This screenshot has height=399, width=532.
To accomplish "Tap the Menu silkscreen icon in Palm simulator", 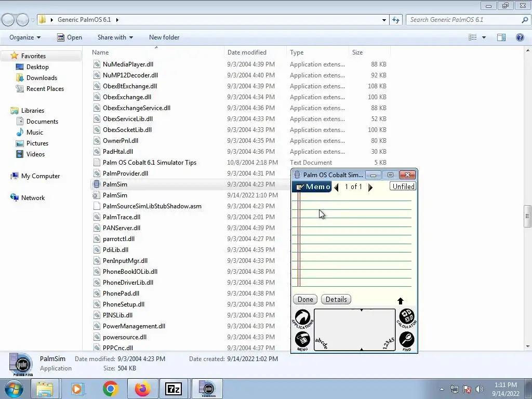I will [x=302, y=340].
